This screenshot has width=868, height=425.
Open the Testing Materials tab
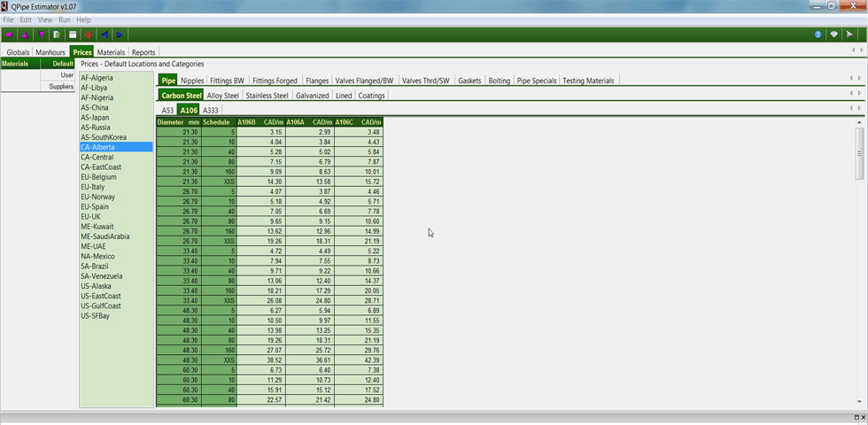pyautogui.click(x=588, y=81)
